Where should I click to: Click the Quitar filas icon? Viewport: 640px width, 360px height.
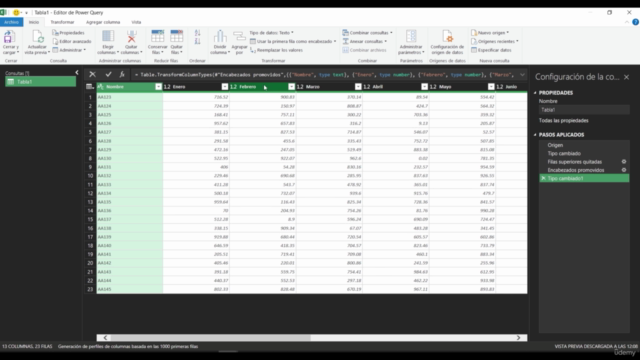[177, 36]
